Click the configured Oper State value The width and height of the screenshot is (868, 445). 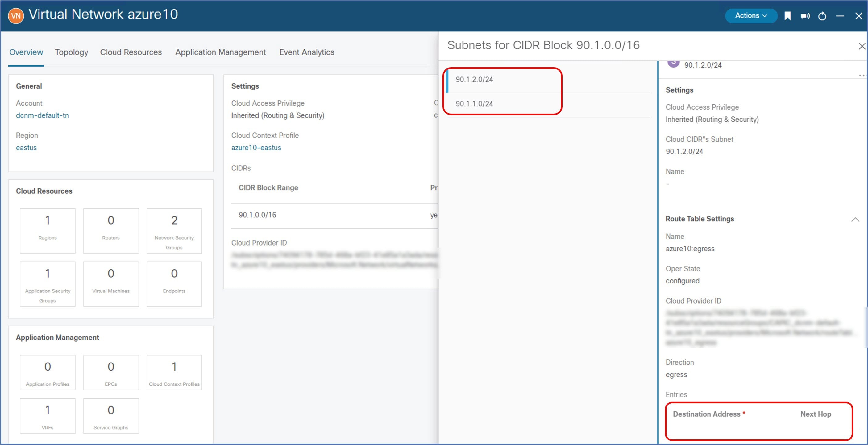point(682,281)
